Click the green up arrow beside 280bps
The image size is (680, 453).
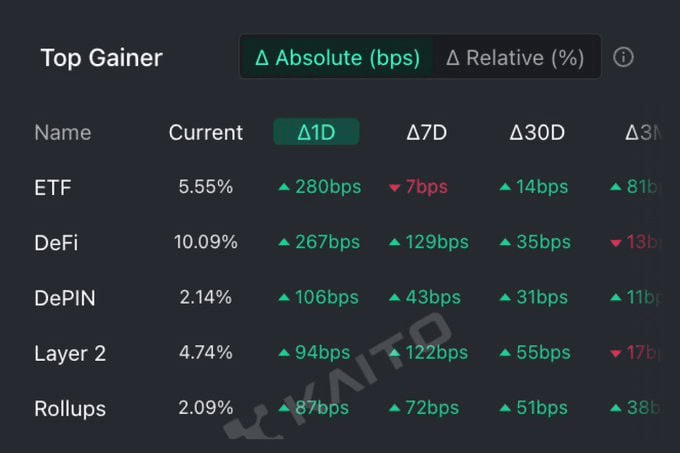point(284,187)
